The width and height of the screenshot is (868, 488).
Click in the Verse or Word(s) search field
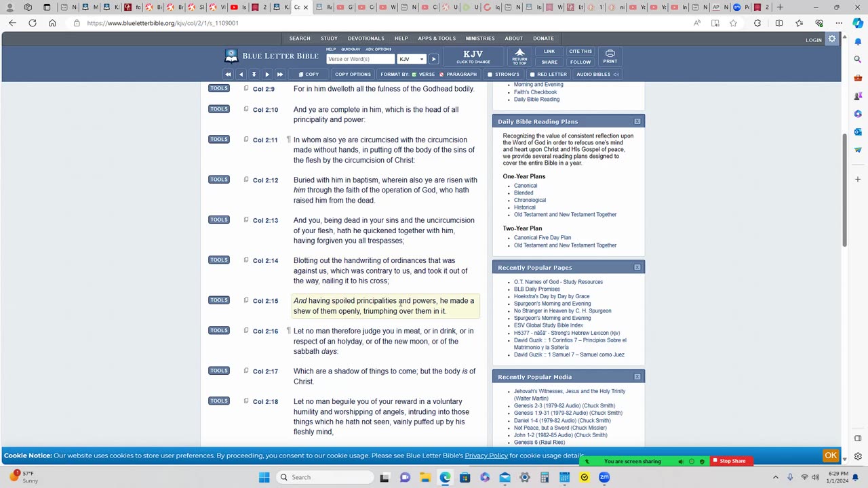[360, 59]
